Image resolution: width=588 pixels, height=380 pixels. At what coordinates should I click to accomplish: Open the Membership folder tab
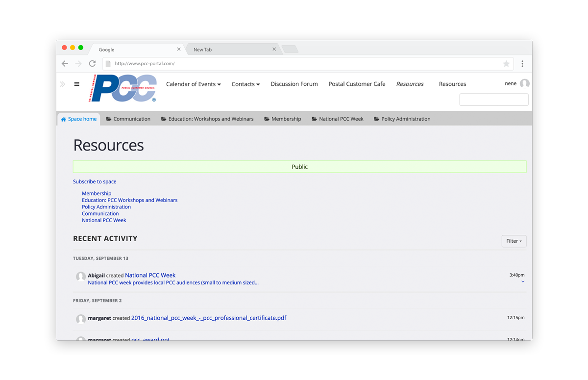click(x=283, y=119)
